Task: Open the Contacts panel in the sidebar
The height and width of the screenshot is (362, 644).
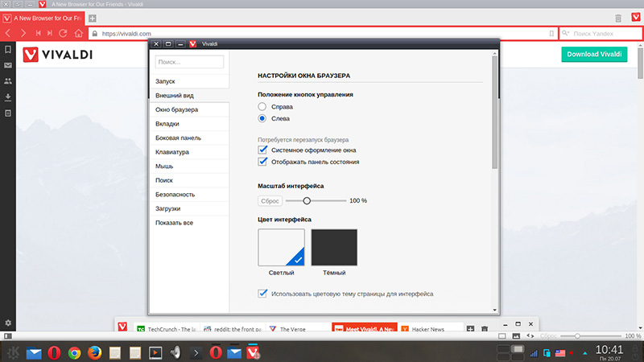Action: [x=8, y=81]
